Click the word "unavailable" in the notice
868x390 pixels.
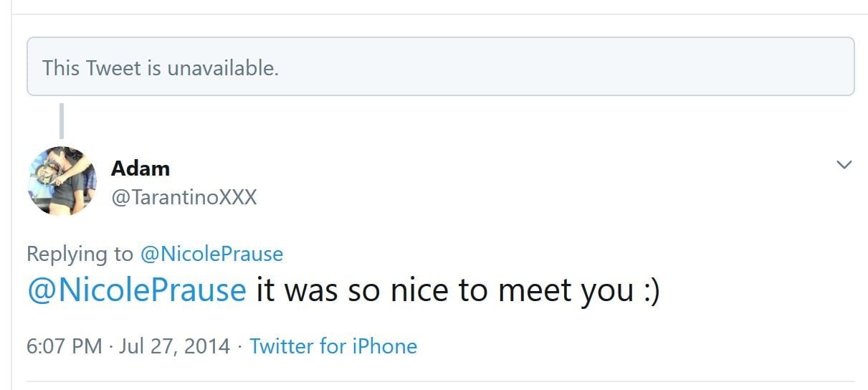click(x=222, y=68)
